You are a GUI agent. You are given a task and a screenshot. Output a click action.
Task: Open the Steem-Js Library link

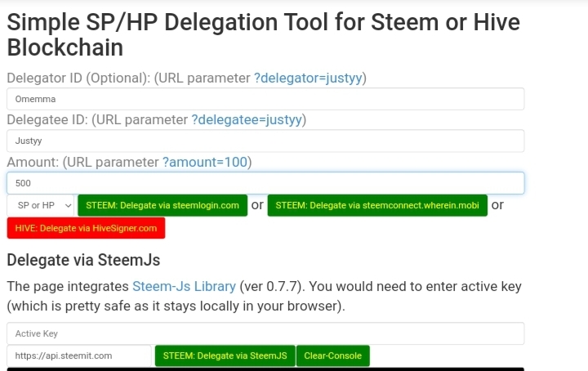[184, 286]
